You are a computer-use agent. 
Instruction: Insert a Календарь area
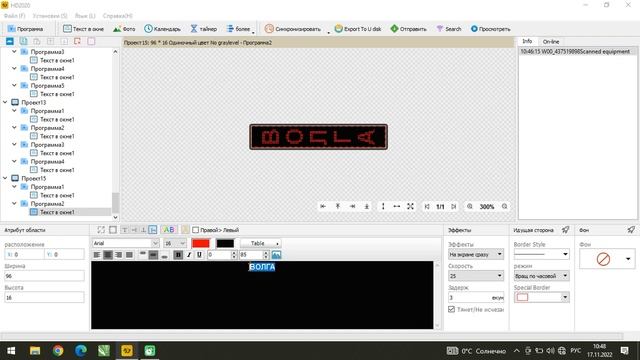162,29
